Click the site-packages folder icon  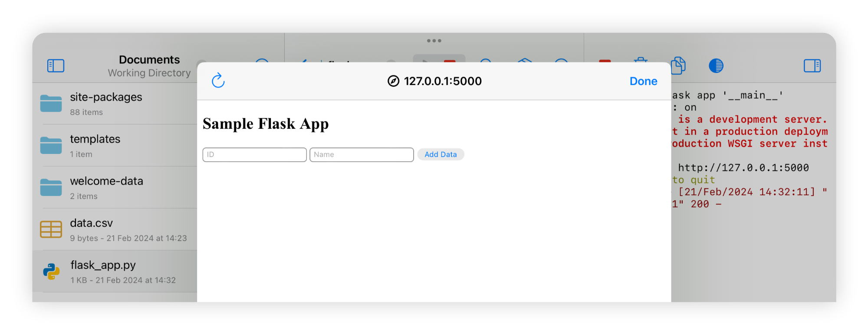(51, 104)
